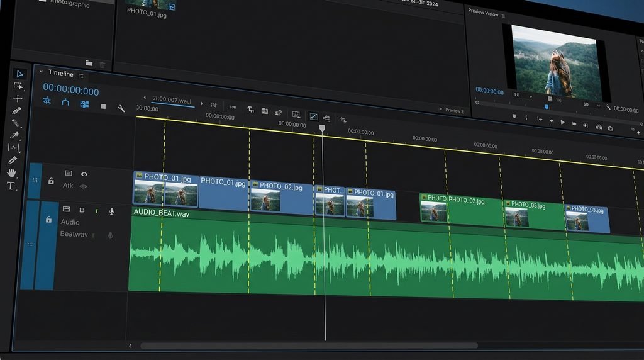Toggle the B button on Audio track
644x360 pixels.
click(x=82, y=210)
